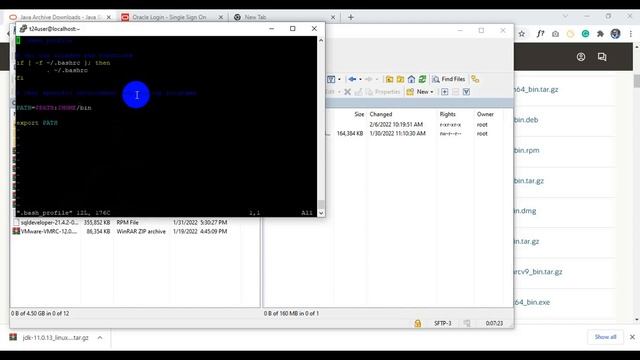This screenshot has width=640, height=360.
Task: Sort remote files by Size column
Action: pyautogui.click(x=359, y=114)
